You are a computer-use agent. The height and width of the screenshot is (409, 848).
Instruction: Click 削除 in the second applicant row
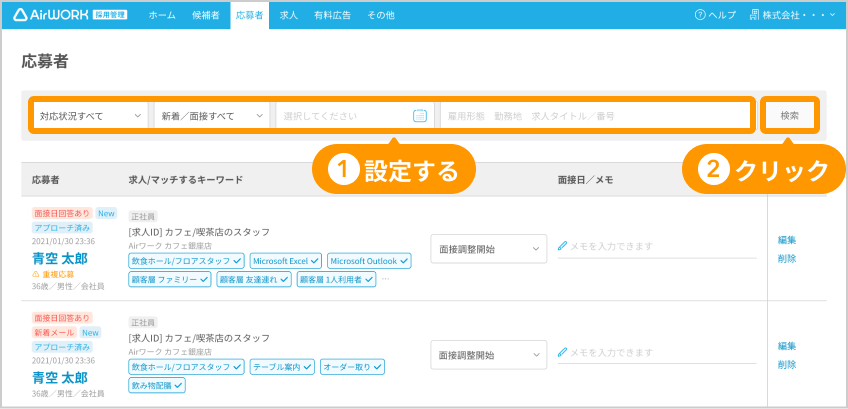pos(787,364)
